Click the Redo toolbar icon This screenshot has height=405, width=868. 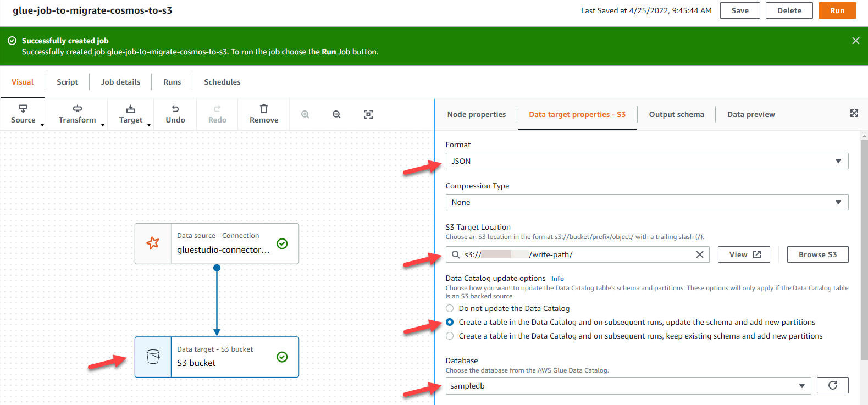[x=217, y=109]
